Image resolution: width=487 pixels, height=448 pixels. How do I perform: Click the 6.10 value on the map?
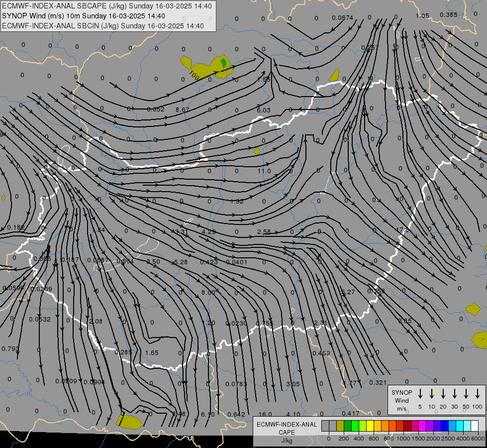(208, 415)
